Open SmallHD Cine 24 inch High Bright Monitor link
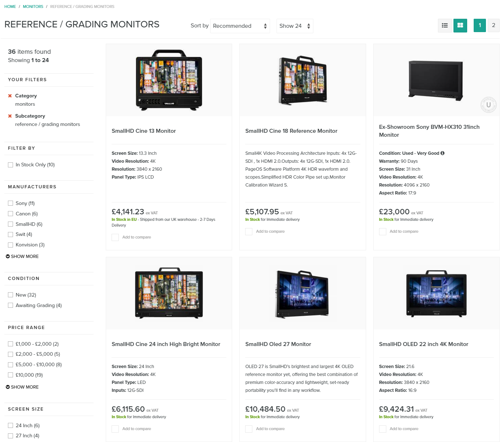This screenshot has height=442, width=504. (166, 344)
